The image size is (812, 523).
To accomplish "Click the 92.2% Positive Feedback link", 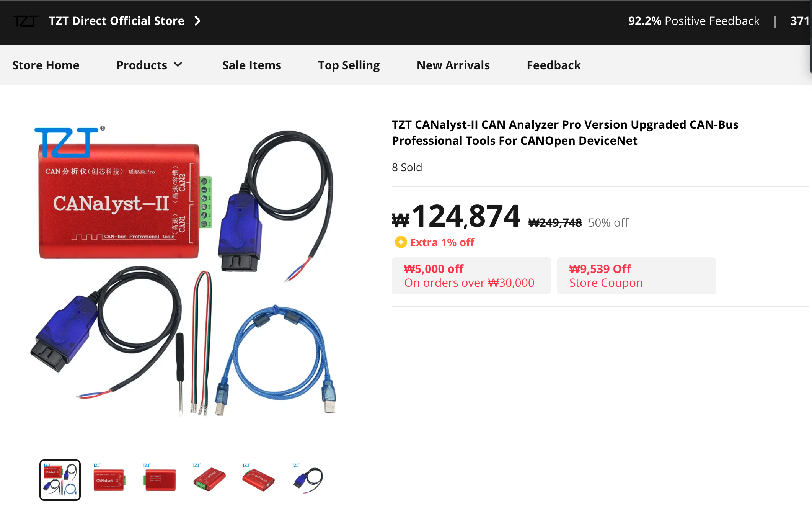I will pos(693,21).
